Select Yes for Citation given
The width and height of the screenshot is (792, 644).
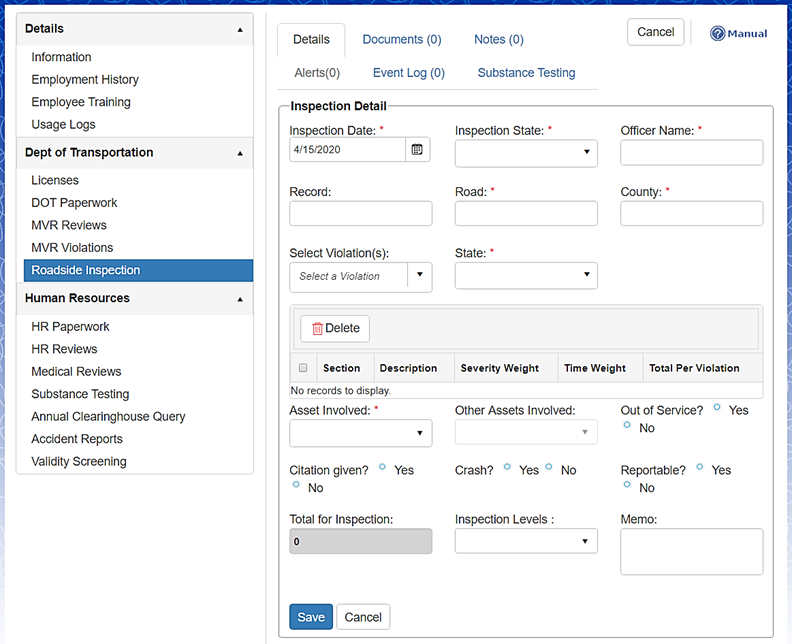point(383,467)
